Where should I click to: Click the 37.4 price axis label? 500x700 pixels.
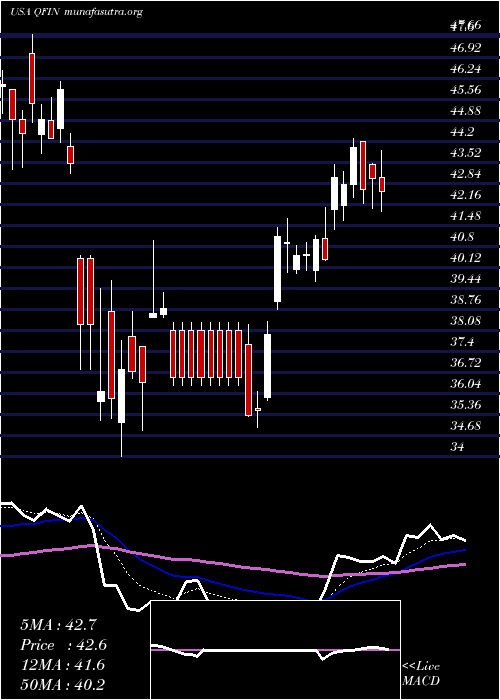tap(463, 342)
